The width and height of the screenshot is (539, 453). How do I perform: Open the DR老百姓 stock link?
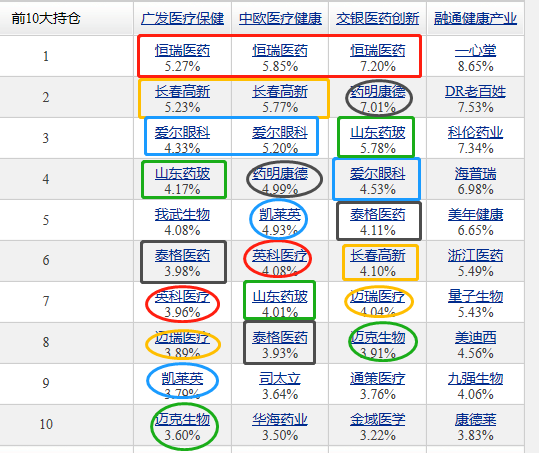[x=475, y=92]
